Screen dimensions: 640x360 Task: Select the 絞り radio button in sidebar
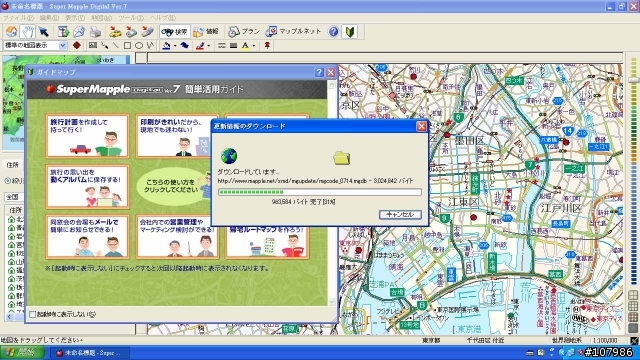pos(8,180)
